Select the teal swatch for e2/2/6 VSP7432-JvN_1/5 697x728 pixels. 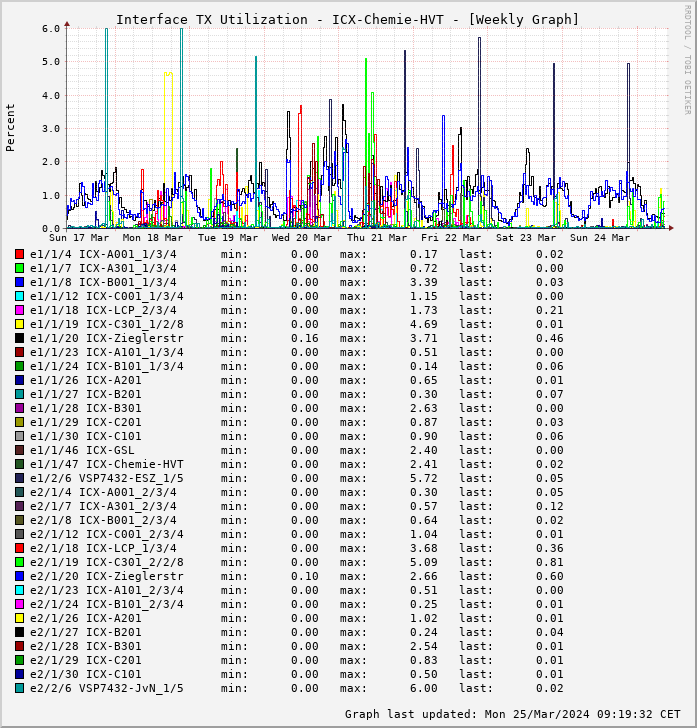(19, 688)
